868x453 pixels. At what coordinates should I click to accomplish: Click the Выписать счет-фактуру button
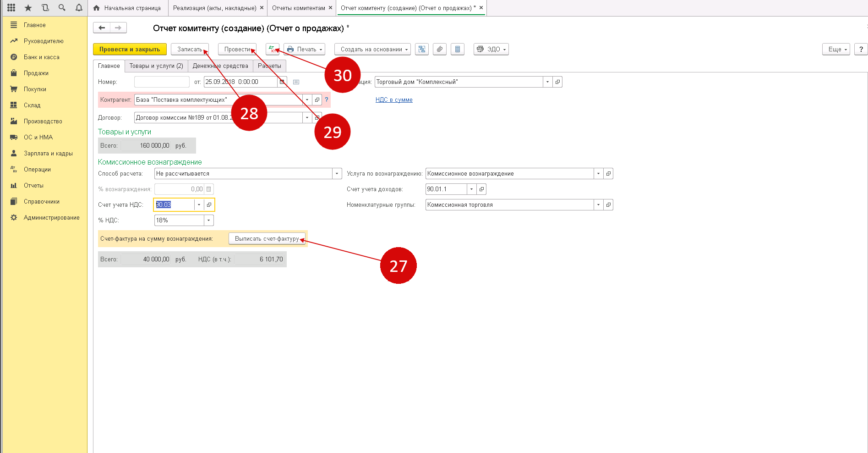coord(267,239)
